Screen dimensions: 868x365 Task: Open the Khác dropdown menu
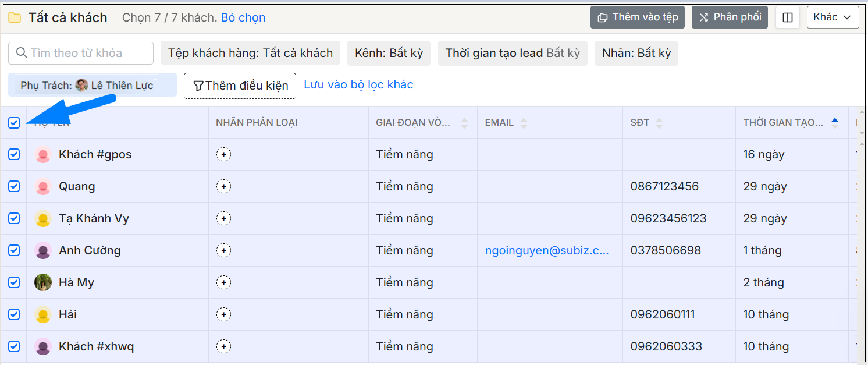833,17
